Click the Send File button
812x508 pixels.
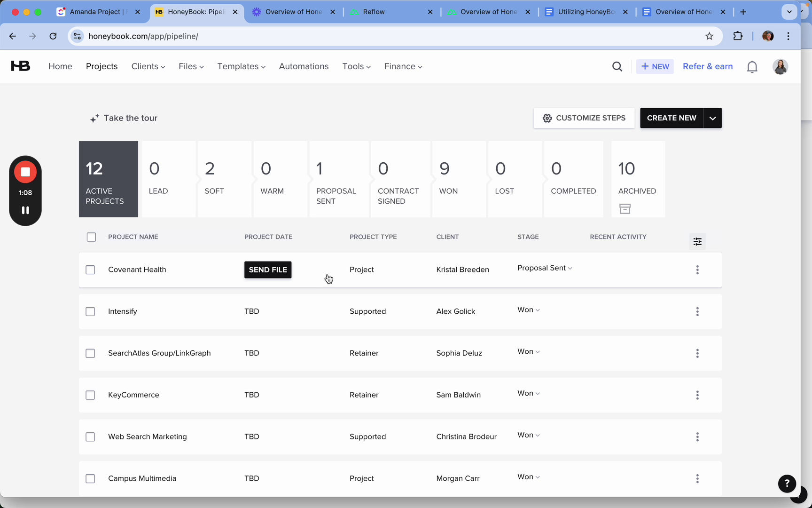268,270
